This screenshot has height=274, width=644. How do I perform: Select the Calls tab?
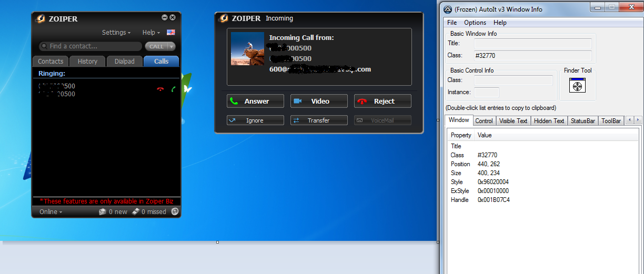(x=161, y=62)
